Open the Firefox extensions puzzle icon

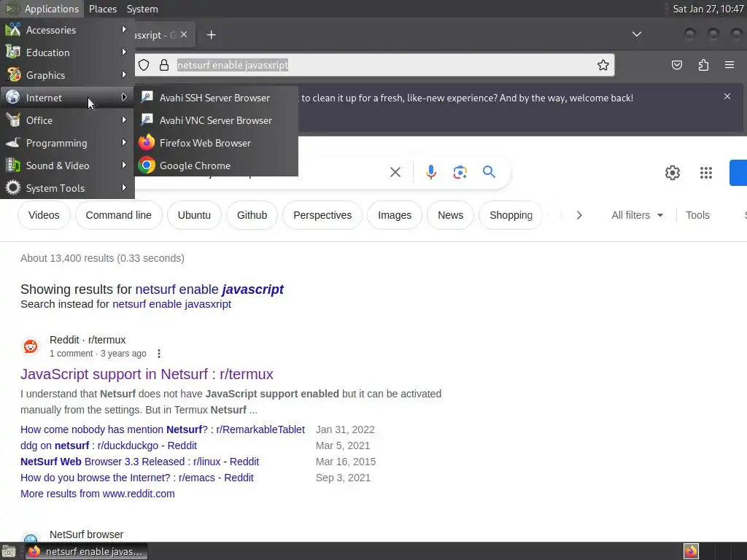703,65
